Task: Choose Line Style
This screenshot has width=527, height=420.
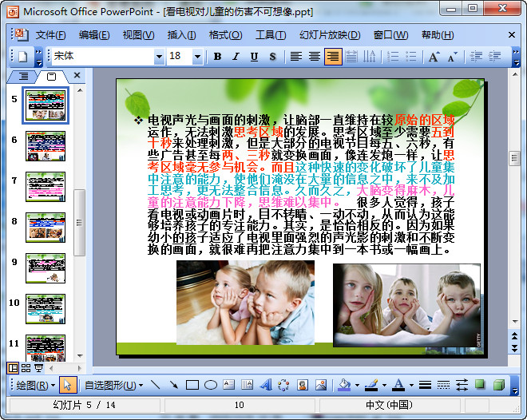Action: point(425,385)
